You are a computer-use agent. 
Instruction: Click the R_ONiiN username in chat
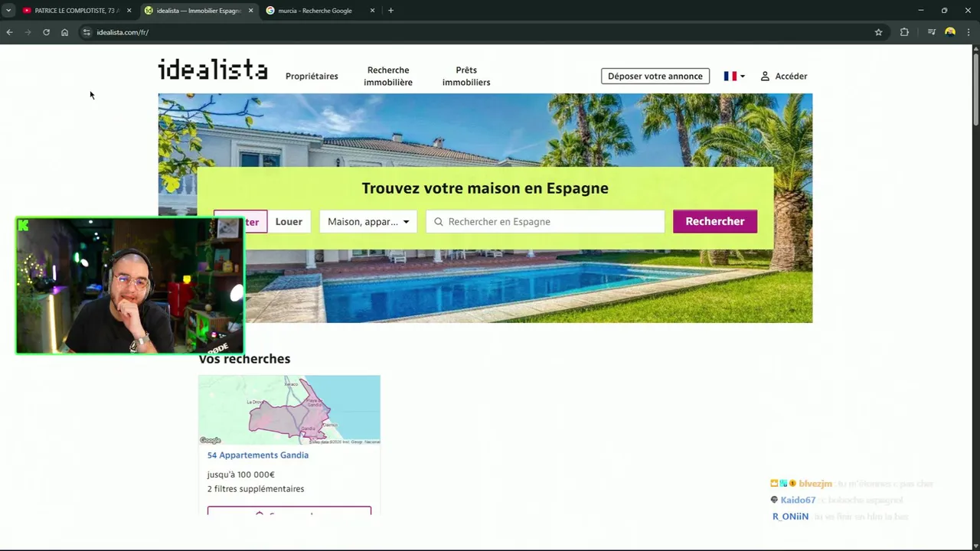point(790,517)
